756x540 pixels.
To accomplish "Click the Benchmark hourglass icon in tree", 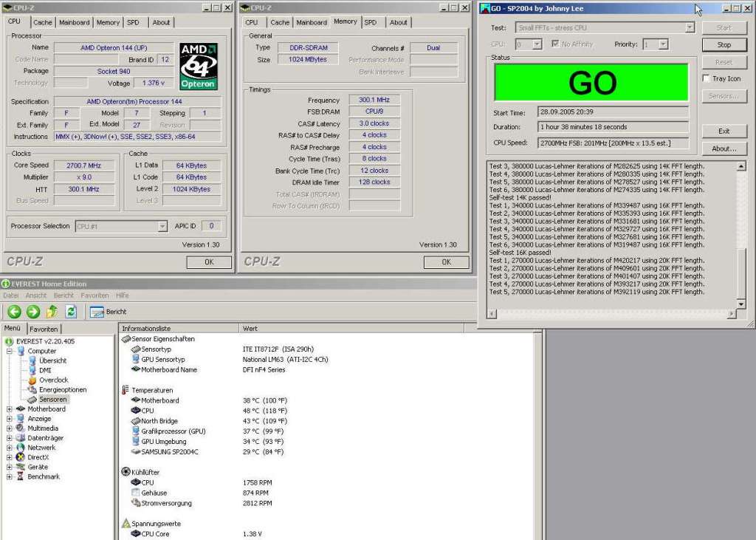I will 21,476.
